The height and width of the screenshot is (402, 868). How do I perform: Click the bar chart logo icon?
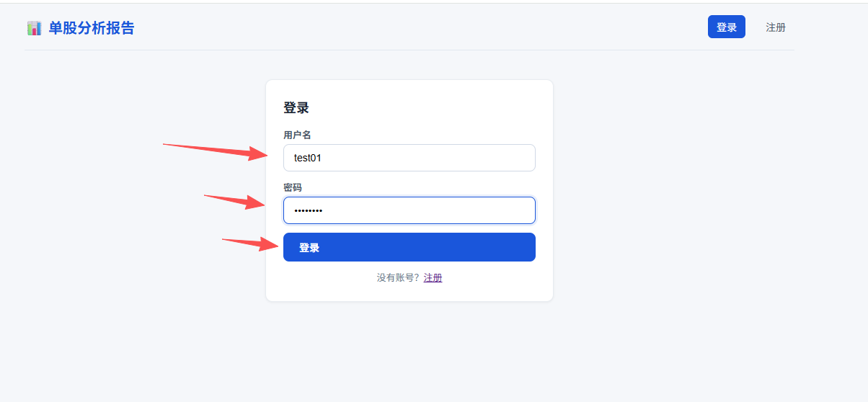coord(34,28)
